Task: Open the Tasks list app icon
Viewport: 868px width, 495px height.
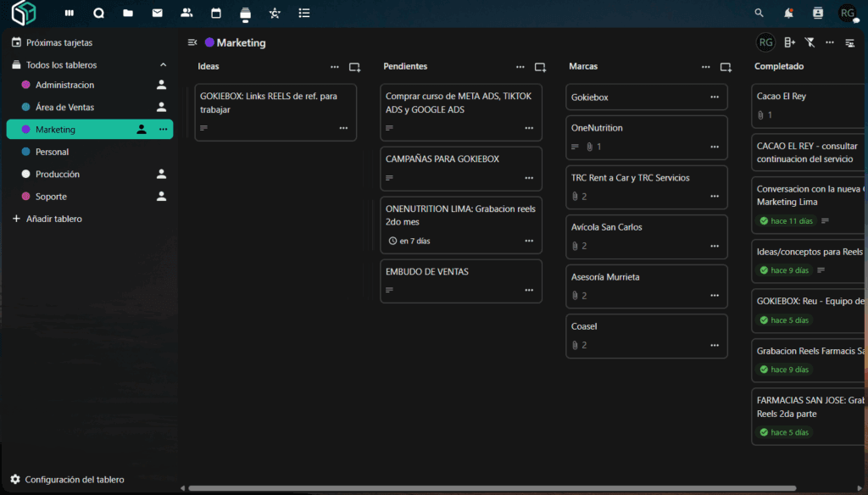Action: coord(304,13)
